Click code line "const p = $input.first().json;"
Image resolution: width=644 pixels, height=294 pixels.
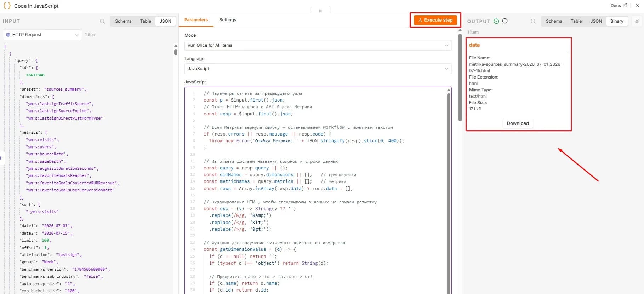244,100
